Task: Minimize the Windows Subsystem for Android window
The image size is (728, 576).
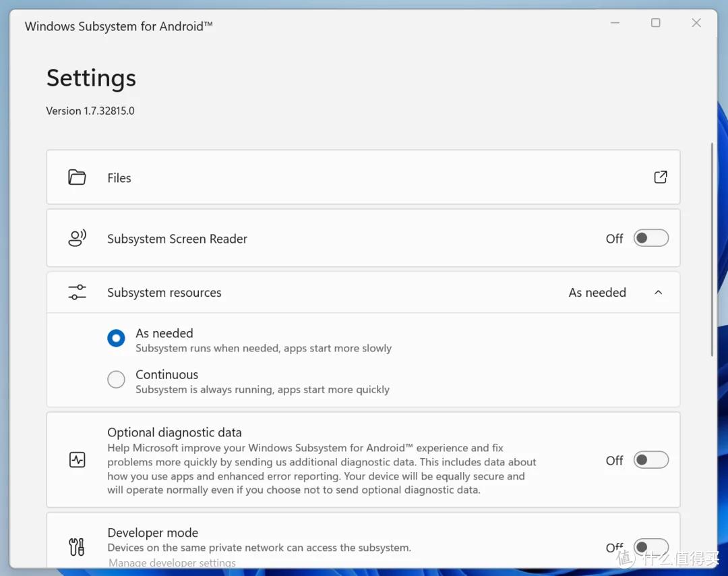Action: (615, 23)
